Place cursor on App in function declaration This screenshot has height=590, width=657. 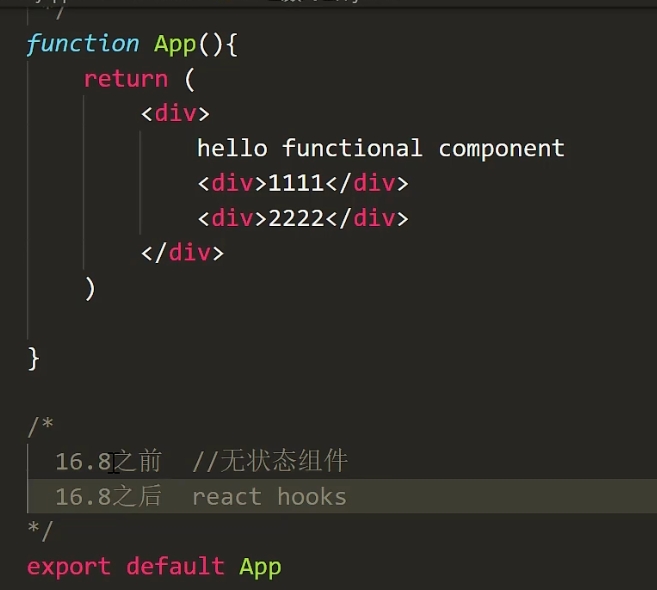(175, 44)
